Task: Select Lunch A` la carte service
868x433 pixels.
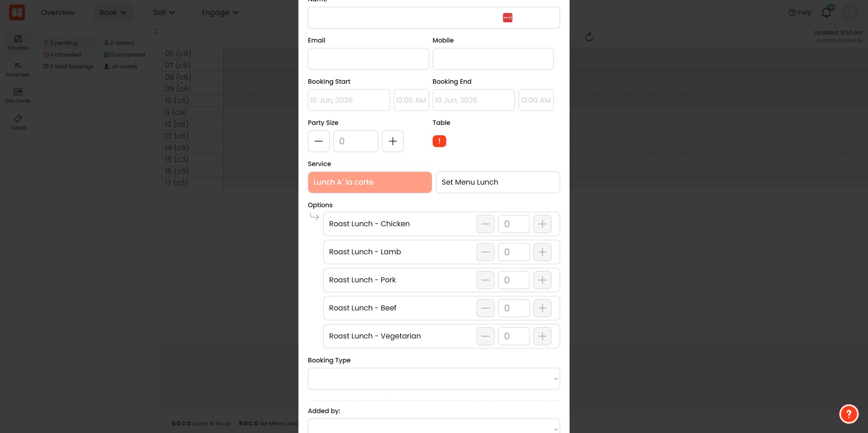Action: pos(370,182)
